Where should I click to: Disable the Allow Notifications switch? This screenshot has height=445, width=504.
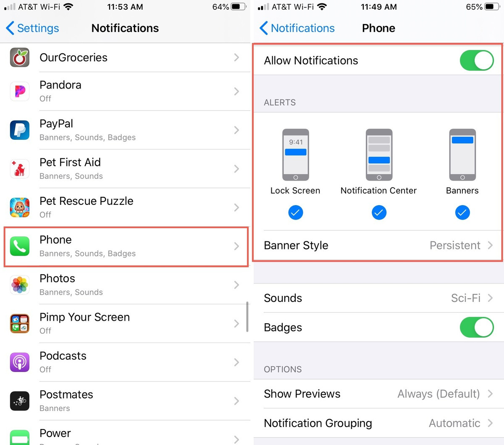[x=477, y=60]
